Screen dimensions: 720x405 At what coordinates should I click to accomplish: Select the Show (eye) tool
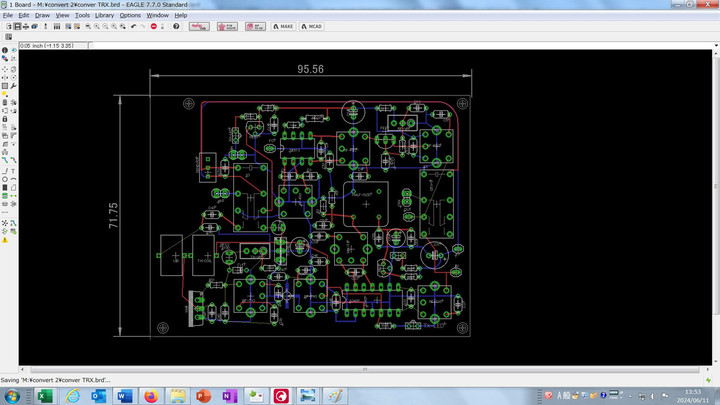pos(12,50)
